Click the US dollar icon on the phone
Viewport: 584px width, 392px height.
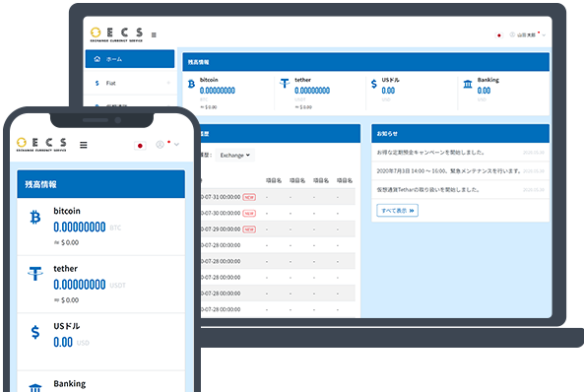point(35,332)
